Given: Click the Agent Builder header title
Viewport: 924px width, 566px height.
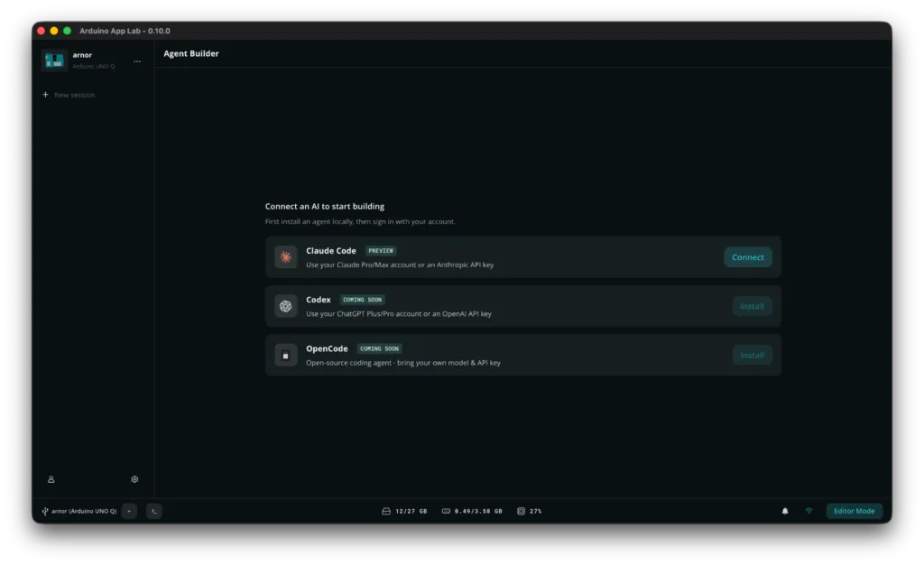Looking at the screenshot, I should tap(191, 53).
